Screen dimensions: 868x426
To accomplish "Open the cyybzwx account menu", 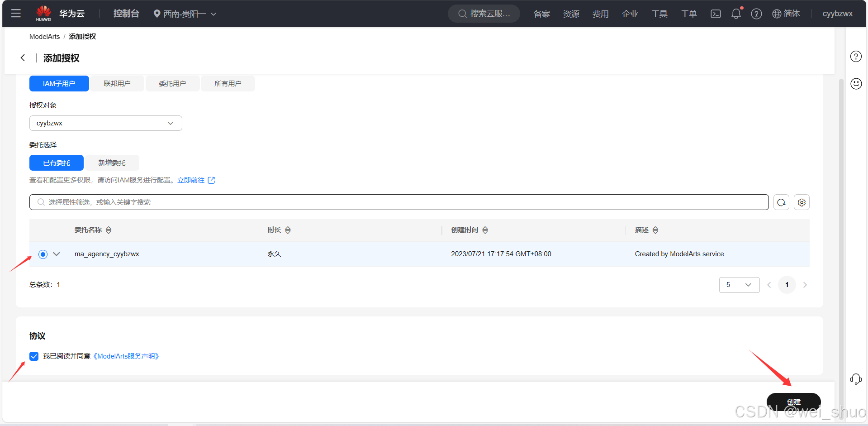I will tap(837, 14).
